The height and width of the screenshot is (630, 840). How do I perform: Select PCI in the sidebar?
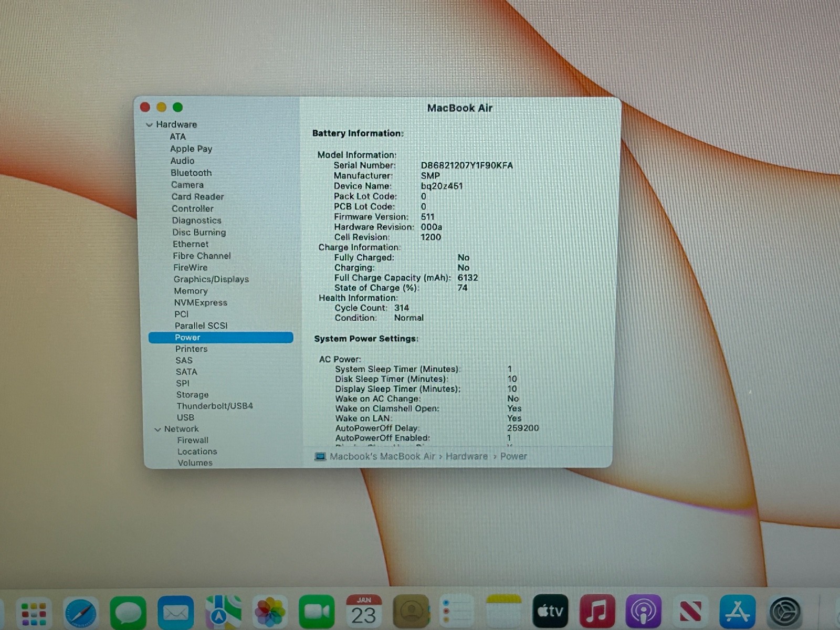click(x=181, y=314)
